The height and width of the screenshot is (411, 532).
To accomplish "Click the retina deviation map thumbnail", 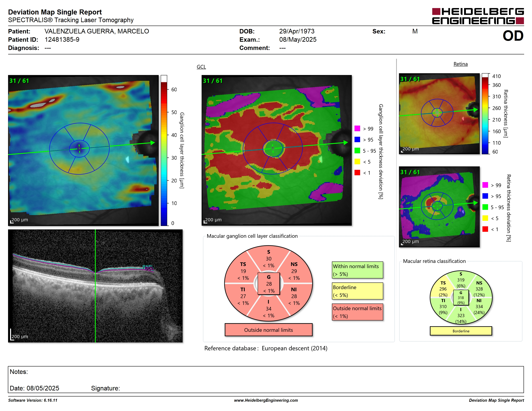I will 439,207.
